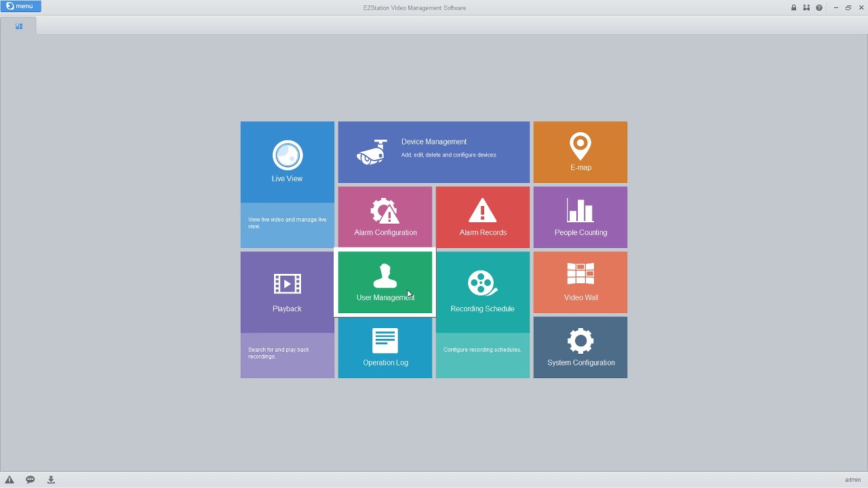Open People Counting chart tile
The width and height of the screenshot is (868, 488).
point(580,217)
